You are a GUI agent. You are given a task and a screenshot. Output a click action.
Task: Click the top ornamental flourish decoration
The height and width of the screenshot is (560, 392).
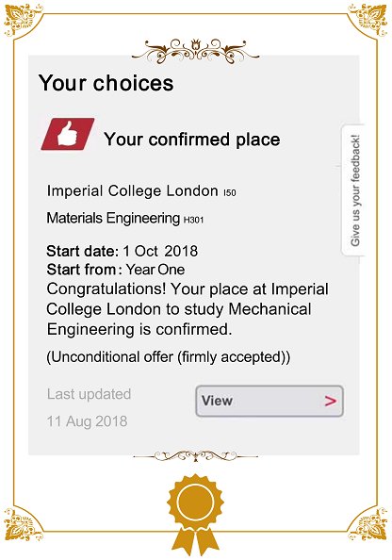click(195, 51)
